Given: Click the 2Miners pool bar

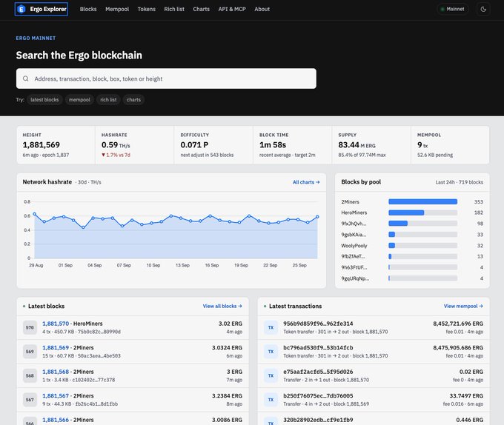Looking at the screenshot, I should [x=422, y=201].
